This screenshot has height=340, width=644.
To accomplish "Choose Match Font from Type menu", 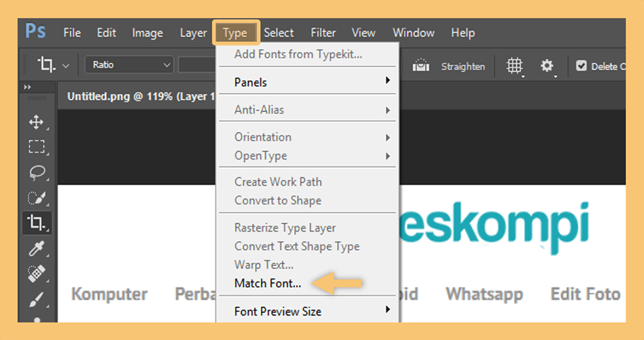I will point(267,283).
